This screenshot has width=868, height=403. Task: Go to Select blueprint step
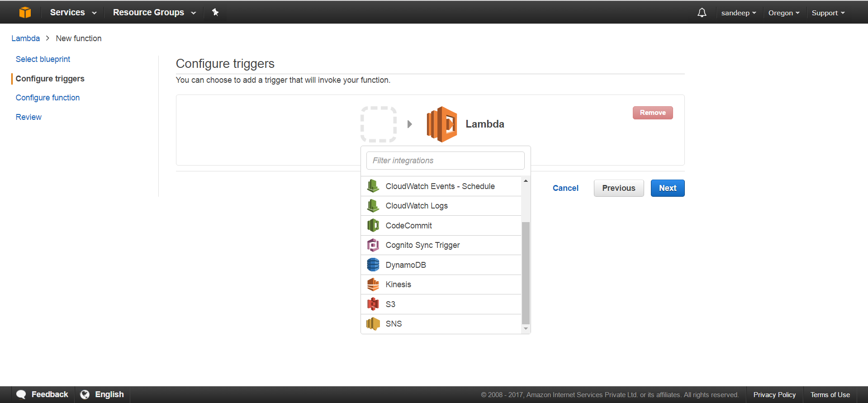coord(43,59)
